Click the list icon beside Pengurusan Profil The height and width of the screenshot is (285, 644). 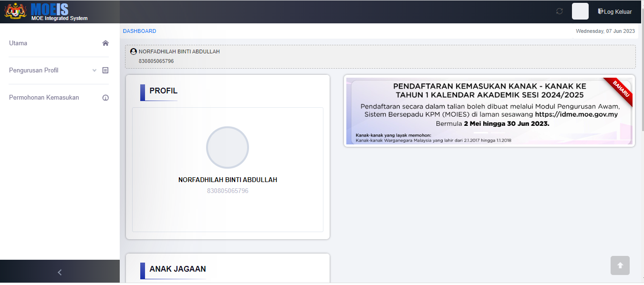point(105,71)
